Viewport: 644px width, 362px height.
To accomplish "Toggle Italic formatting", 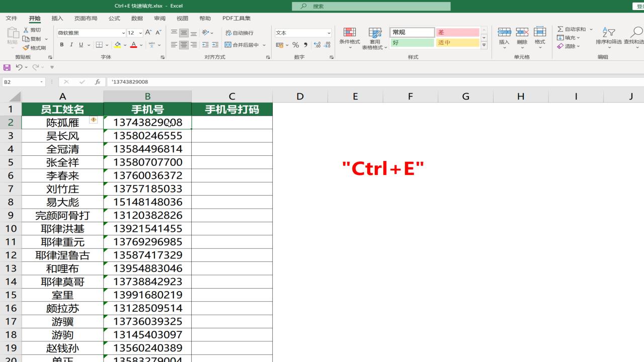I will tap(71, 45).
